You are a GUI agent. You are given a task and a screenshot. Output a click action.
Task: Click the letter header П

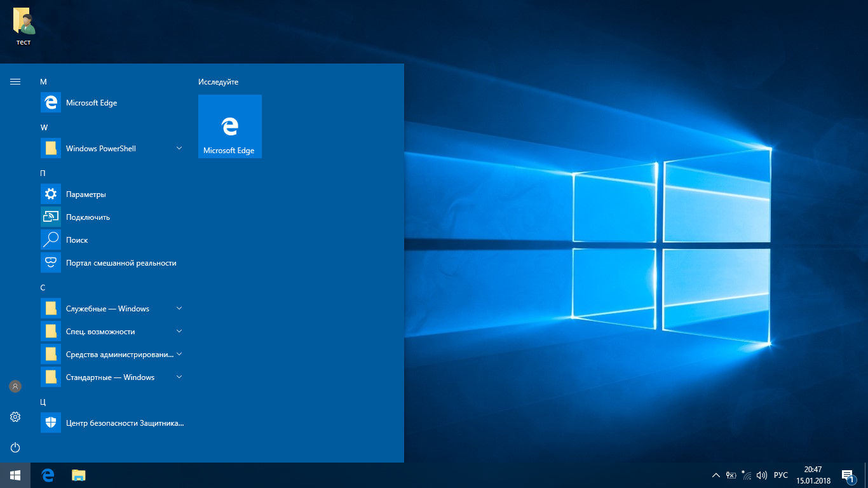point(43,173)
